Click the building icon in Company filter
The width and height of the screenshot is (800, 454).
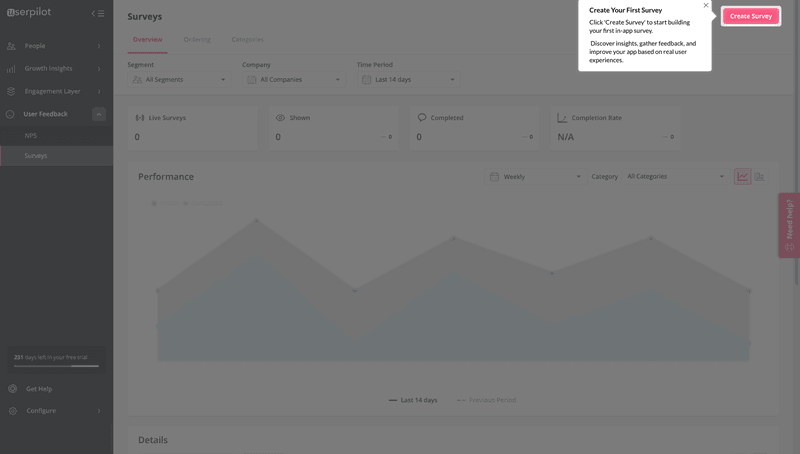pos(252,80)
